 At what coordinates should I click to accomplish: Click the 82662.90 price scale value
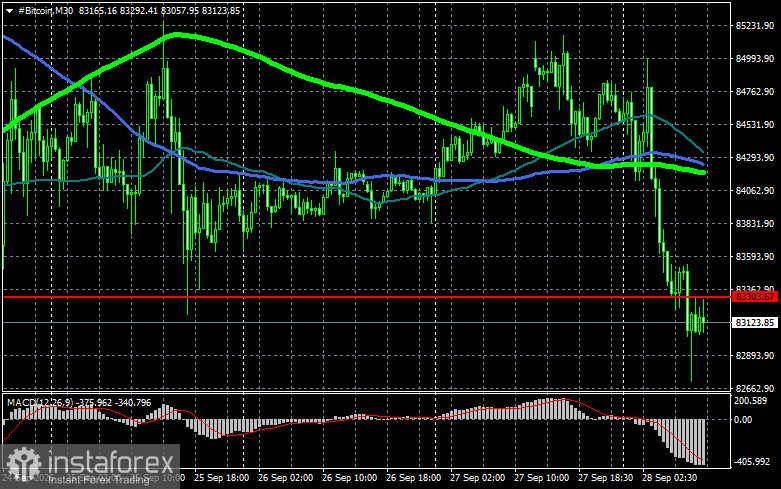[755, 388]
